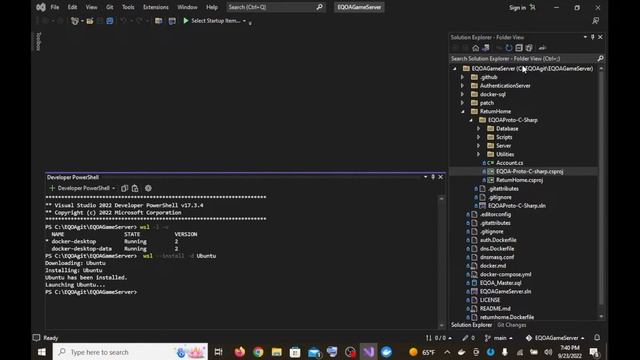Screen dimensions: 640x360
Task: Add new terminal with the plus icon
Action: pos(52,188)
